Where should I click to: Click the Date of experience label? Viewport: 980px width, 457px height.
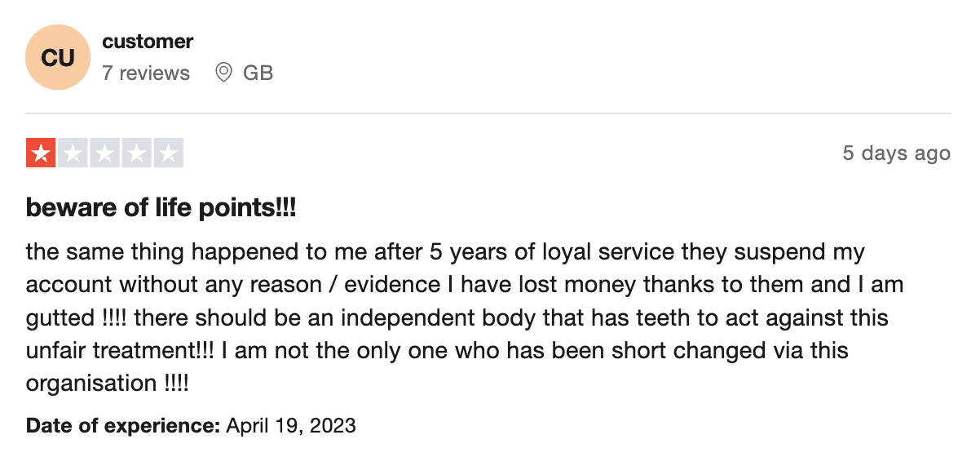point(123,425)
